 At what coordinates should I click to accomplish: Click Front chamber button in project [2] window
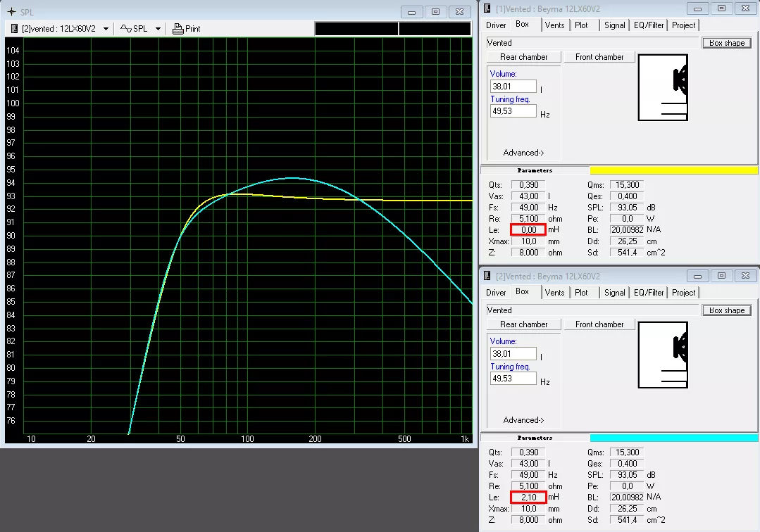point(599,324)
